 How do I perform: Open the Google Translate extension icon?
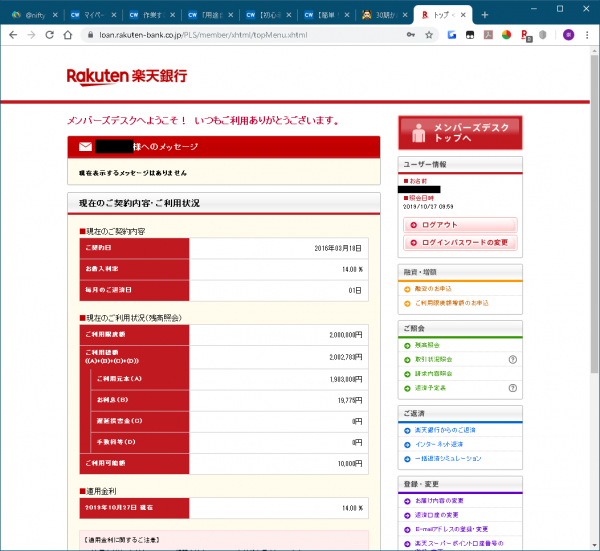pyautogui.click(x=452, y=35)
